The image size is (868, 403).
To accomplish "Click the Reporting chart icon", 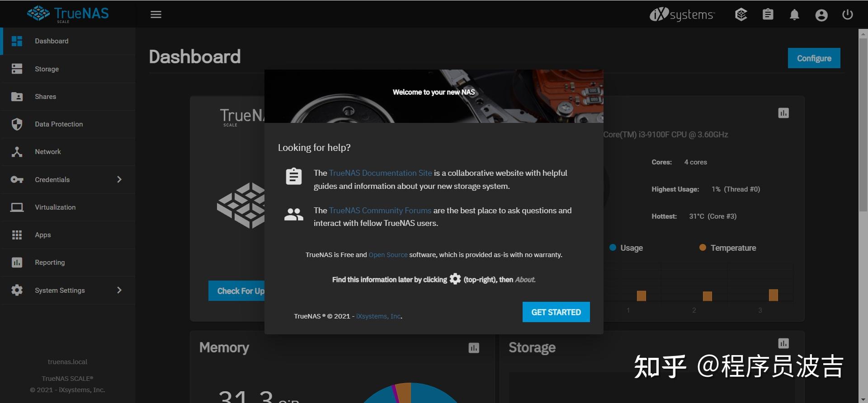I will [17, 262].
